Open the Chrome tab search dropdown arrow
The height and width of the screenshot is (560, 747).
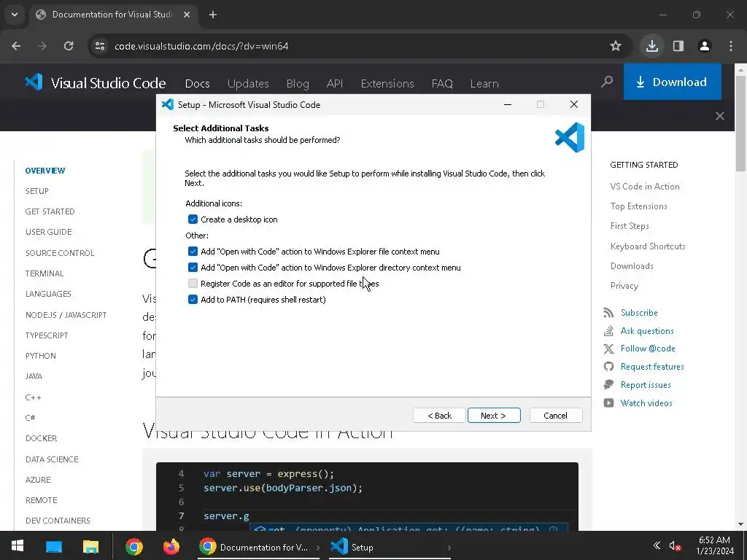point(15,15)
